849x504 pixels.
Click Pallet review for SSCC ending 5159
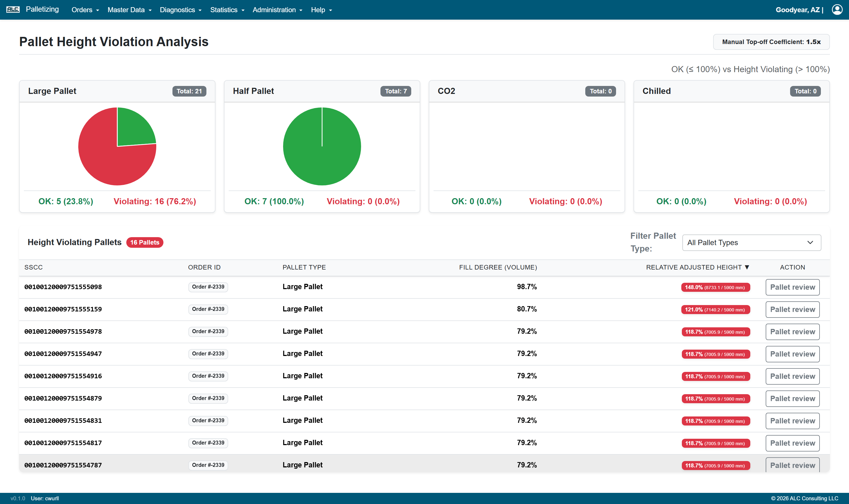[792, 309]
